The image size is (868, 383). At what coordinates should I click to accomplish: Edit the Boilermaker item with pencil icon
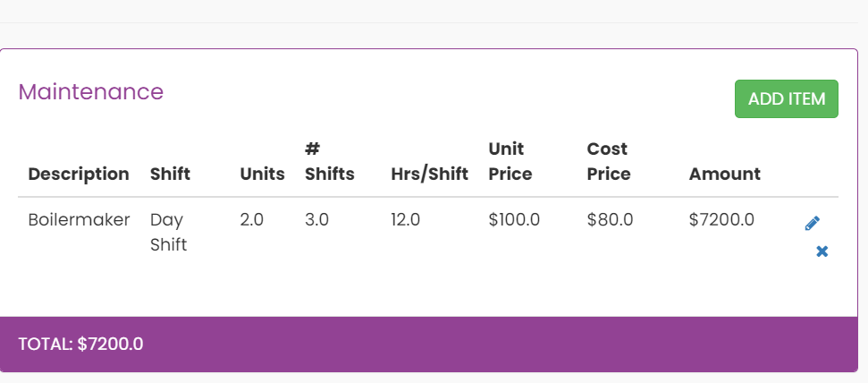pos(812,224)
